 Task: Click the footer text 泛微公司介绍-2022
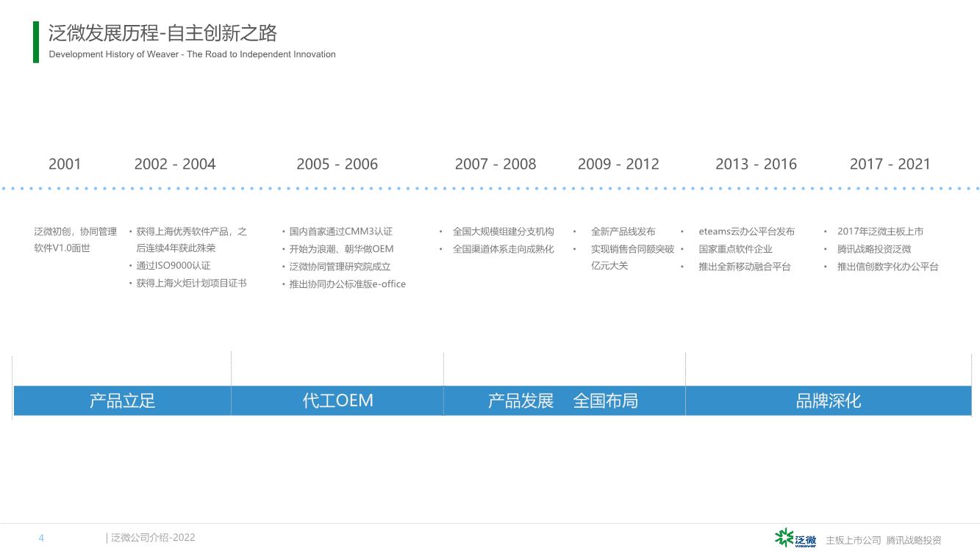[x=153, y=538]
